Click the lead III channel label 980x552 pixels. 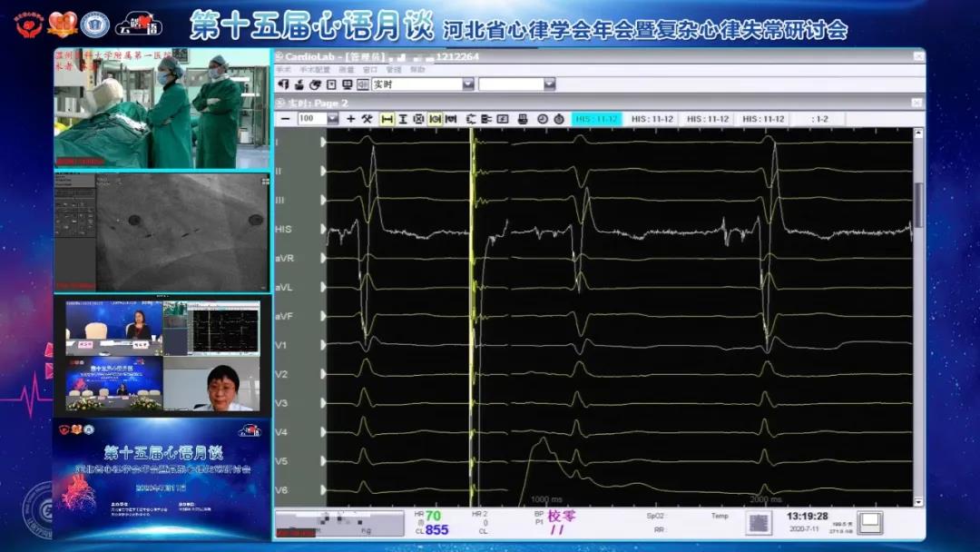coord(280,200)
